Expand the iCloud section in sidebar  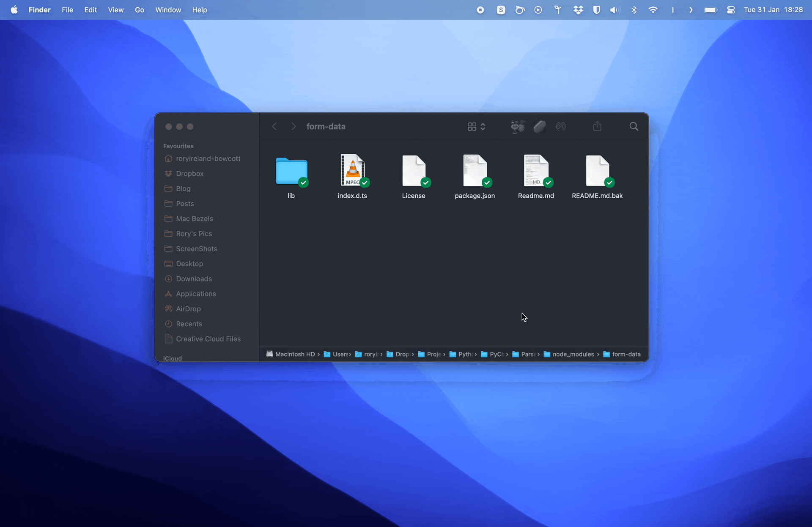tap(173, 358)
